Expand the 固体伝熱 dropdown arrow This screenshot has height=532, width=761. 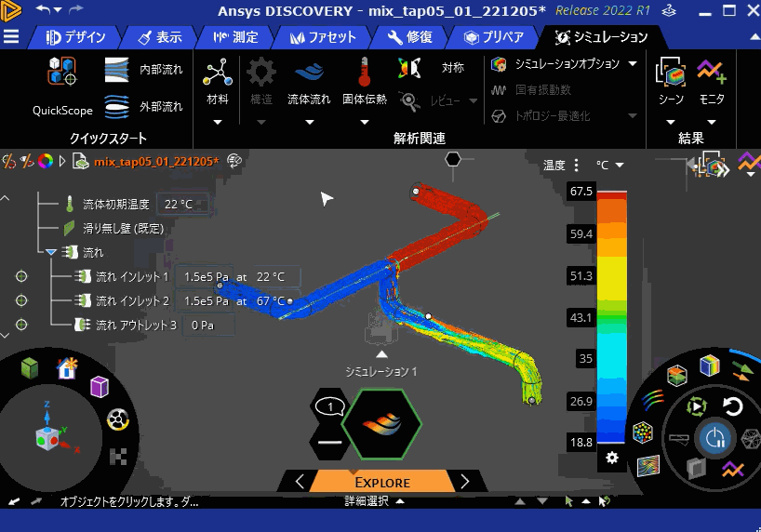(365, 123)
